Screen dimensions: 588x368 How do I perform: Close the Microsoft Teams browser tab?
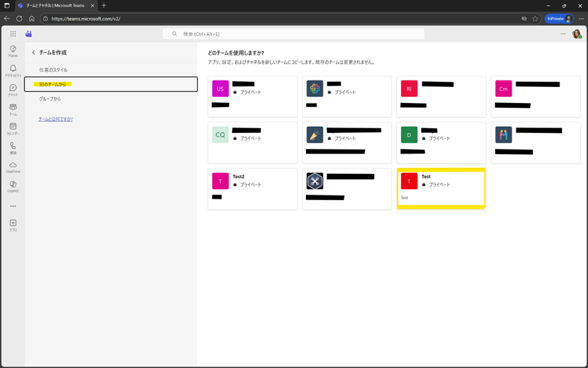coord(92,5)
